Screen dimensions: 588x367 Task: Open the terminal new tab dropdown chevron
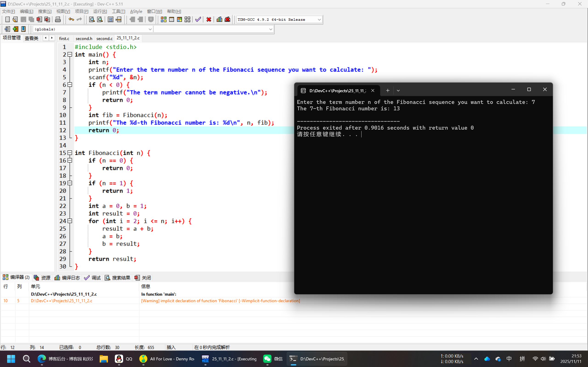(x=398, y=91)
